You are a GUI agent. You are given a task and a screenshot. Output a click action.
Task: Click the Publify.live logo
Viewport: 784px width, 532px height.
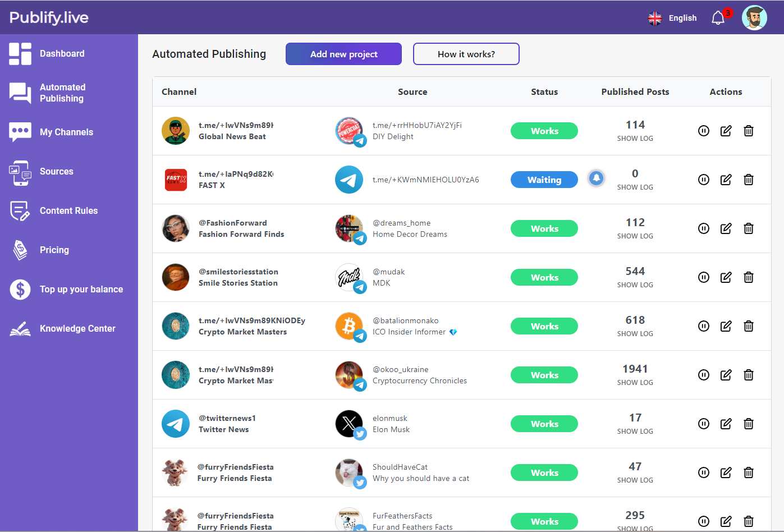pos(49,17)
